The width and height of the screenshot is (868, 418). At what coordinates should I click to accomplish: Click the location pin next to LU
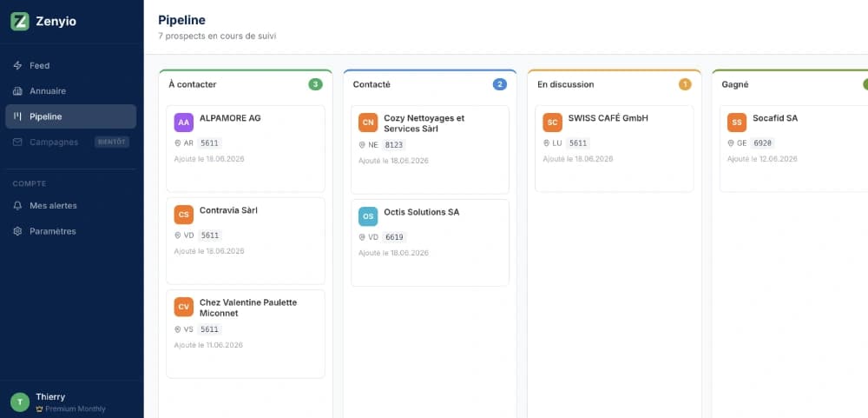tap(546, 143)
